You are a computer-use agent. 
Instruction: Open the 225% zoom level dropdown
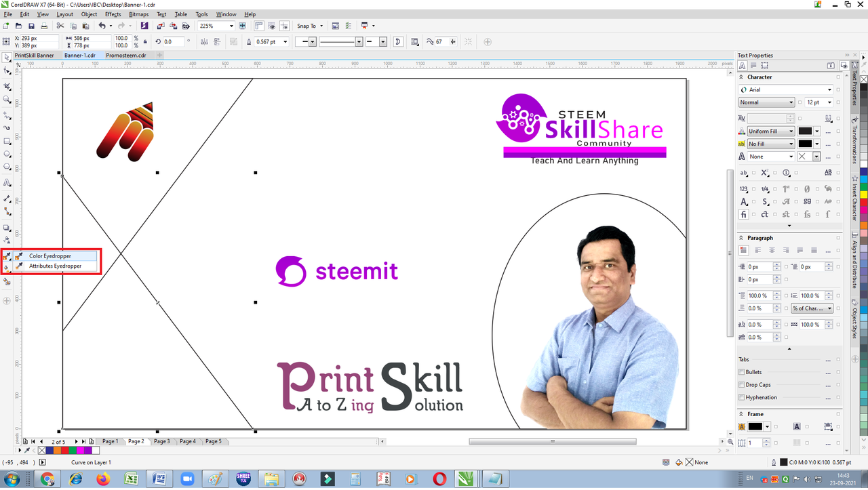231,26
